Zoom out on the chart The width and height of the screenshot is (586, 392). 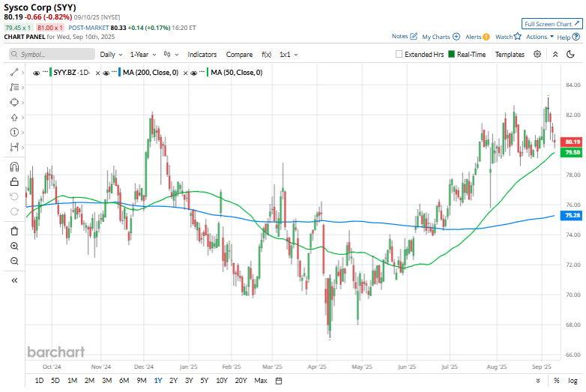pyautogui.click(x=14, y=262)
